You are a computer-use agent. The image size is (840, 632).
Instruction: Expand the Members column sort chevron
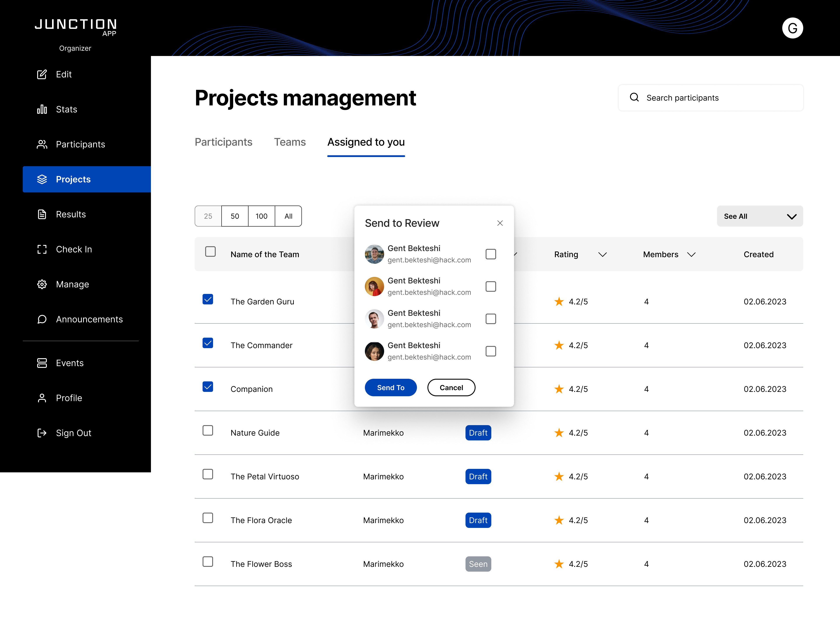(691, 255)
